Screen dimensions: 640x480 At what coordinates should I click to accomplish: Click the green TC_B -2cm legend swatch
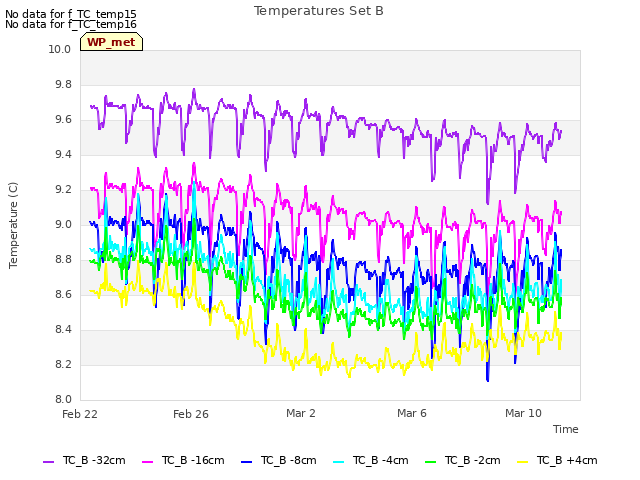pos(430,462)
